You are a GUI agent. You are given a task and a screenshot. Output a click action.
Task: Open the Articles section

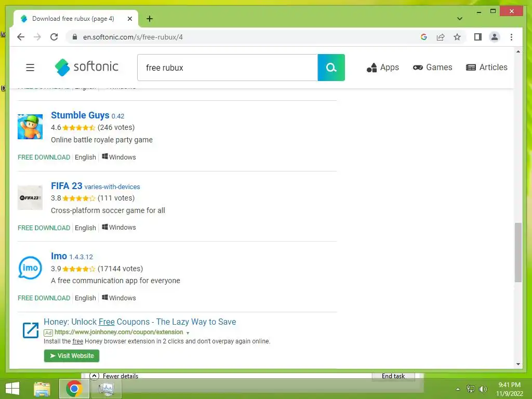point(486,68)
